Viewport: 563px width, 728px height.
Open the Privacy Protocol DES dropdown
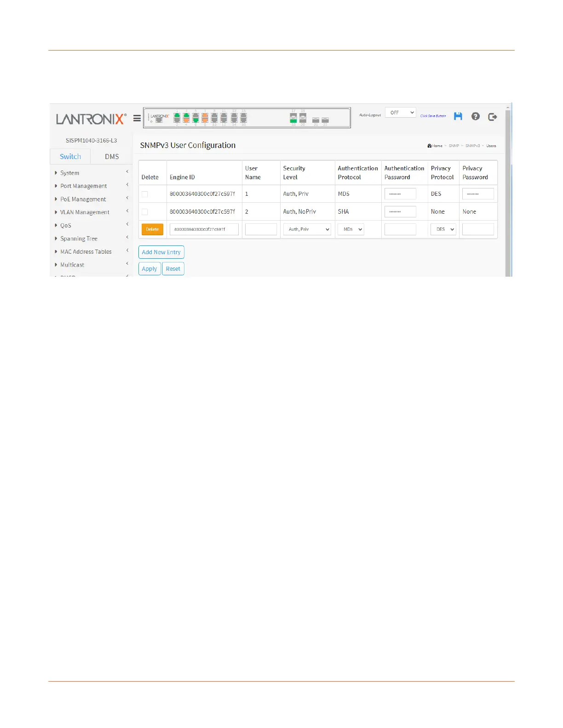[x=443, y=229]
